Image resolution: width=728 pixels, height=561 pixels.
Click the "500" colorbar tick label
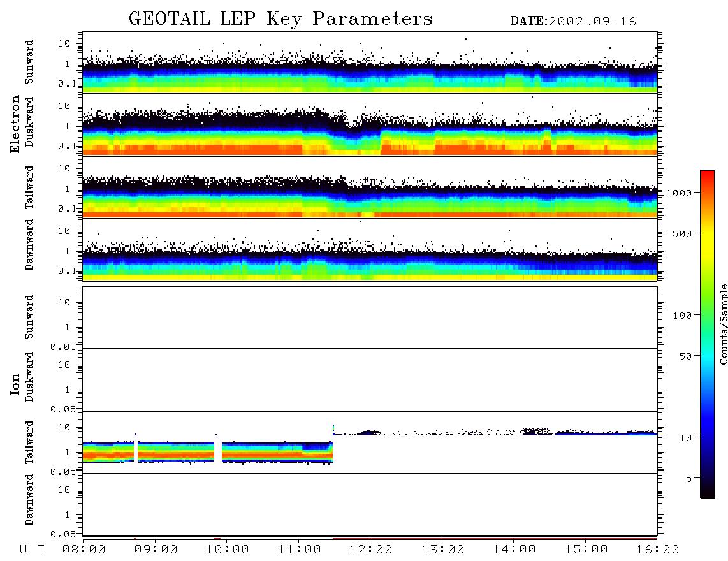pyautogui.click(x=683, y=233)
